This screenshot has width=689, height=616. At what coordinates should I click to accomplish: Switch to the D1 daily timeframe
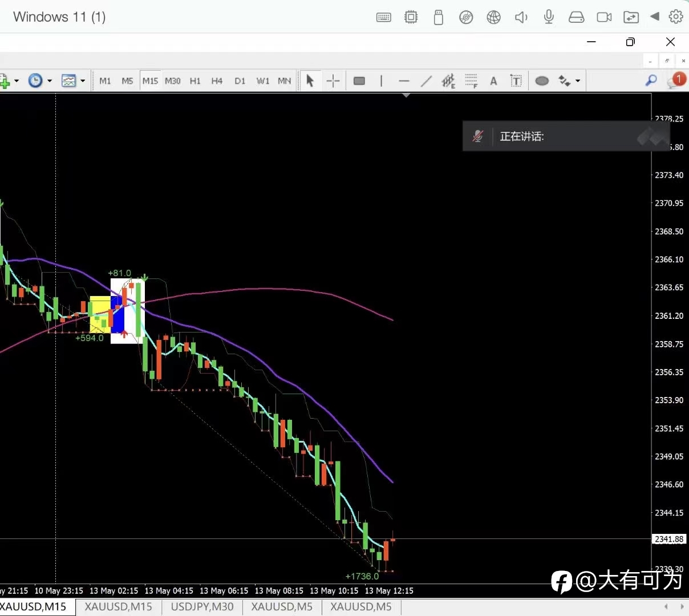(x=240, y=81)
